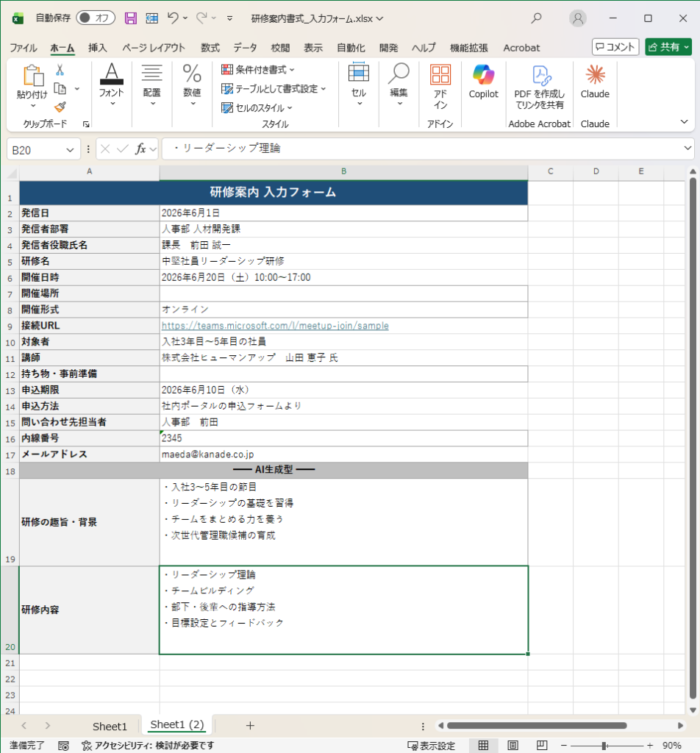Click the insert function fx icon
Viewport: 700px width, 753px height.
click(140, 149)
